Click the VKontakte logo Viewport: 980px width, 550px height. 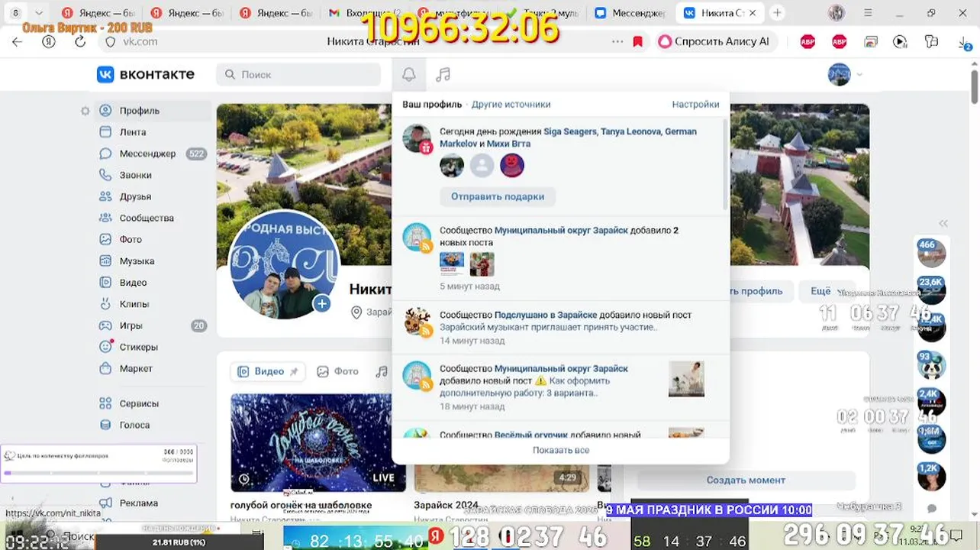click(145, 74)
